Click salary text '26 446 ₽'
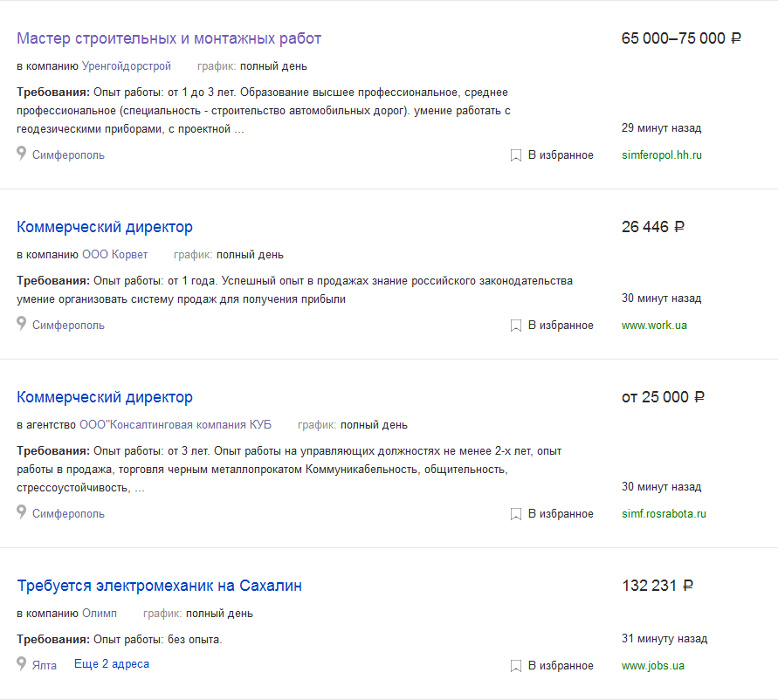Screen dimensions: 778x700 652,227
